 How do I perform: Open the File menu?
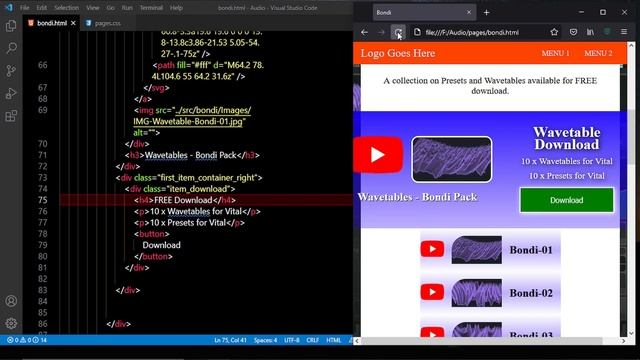point(24,8)
